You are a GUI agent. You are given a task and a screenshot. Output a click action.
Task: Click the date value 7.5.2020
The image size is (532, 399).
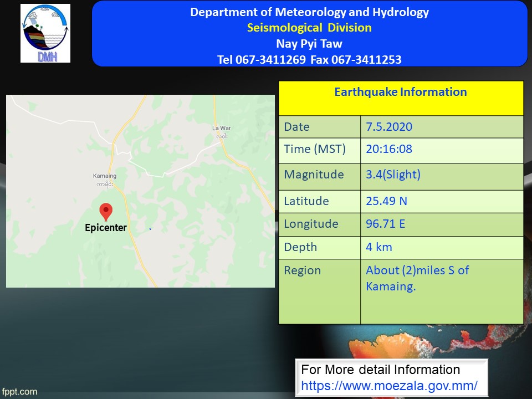point(389,127)
